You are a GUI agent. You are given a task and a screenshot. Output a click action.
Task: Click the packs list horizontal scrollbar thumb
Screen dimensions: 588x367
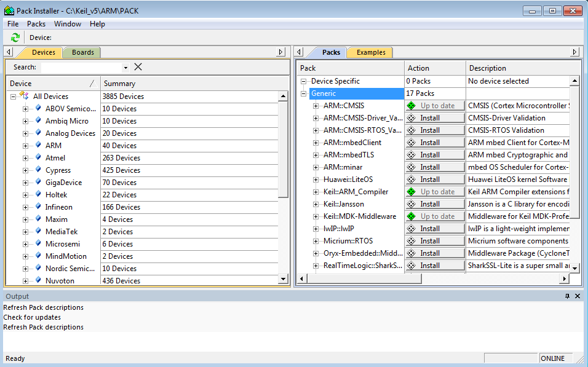point(365,278)
